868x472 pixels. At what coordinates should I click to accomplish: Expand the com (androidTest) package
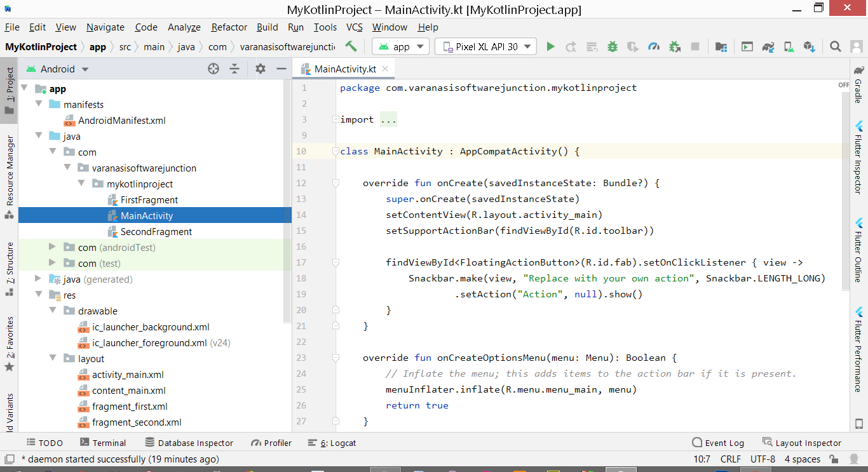(53, 247)
